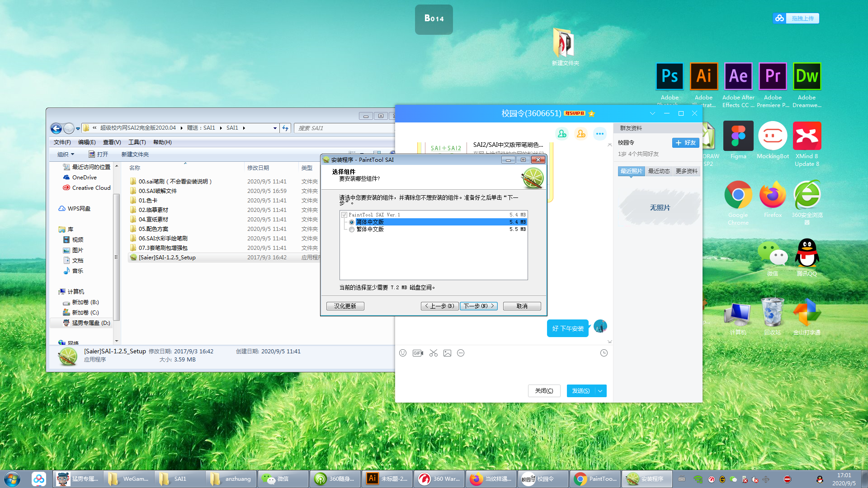This screenshot has height=488, width=868.
Task: Open the 组织 dropdown in the Explorer toolbar
Action: pyautogui.click(x=66, y=155)
